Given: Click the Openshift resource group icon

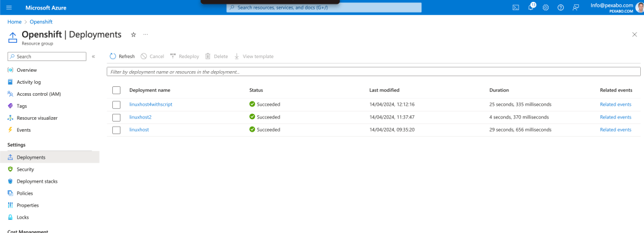Looking at the screenshot, I should [x=13, y=38].
